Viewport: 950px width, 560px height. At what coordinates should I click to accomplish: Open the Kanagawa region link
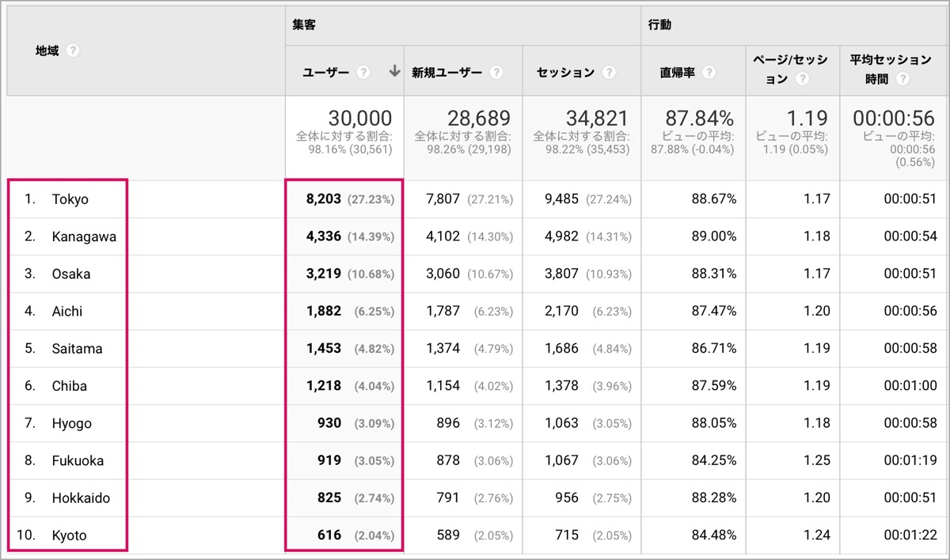point(84,236)
